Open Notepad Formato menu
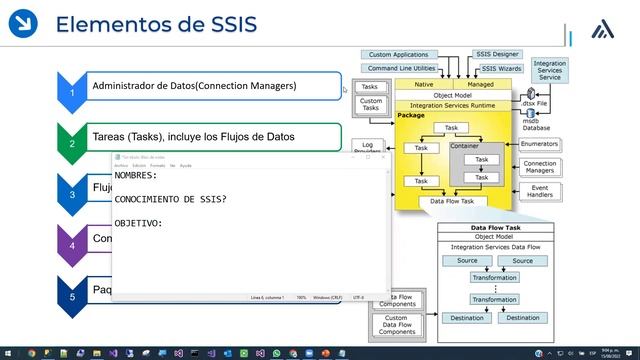Screen dimensions: 640x360 click(158, 166)
